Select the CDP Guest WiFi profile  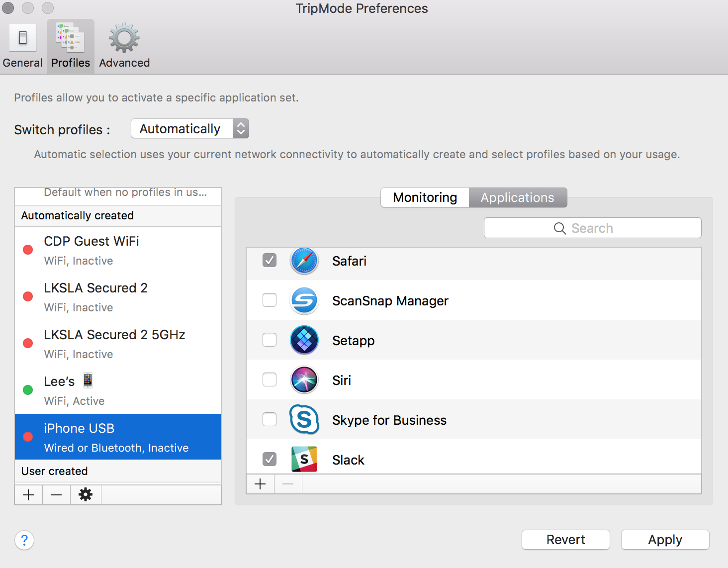[118, 250]
